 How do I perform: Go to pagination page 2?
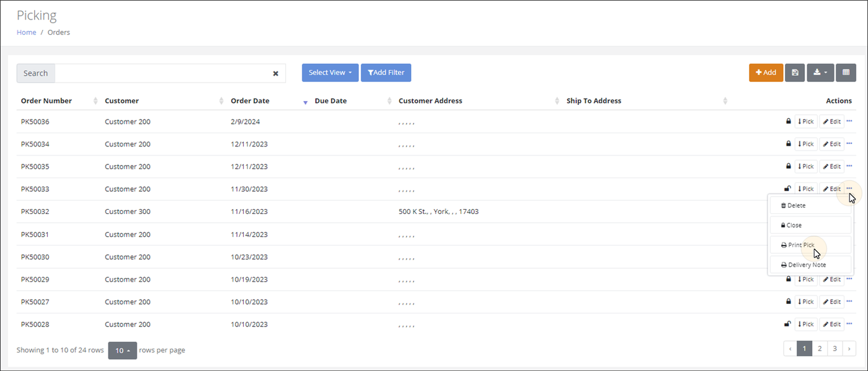point(820,349)
